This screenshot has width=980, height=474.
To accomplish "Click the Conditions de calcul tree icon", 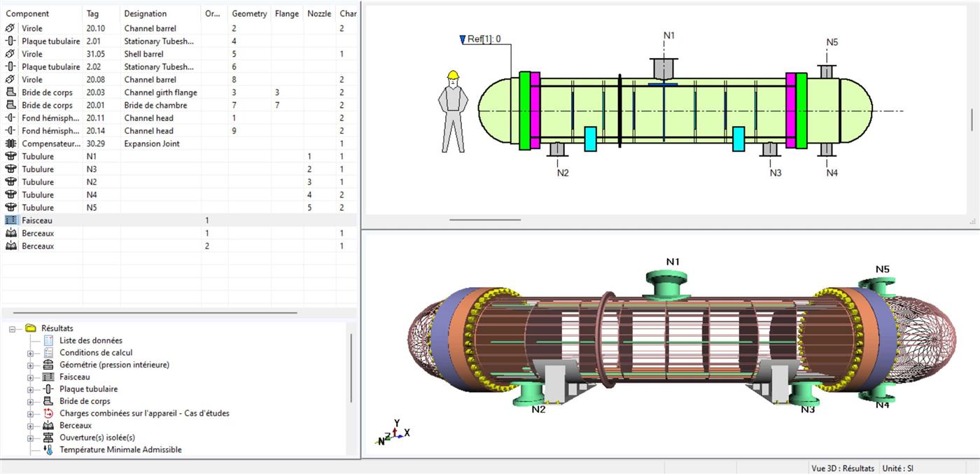I will pyautogui.click(x=48, y=352).
